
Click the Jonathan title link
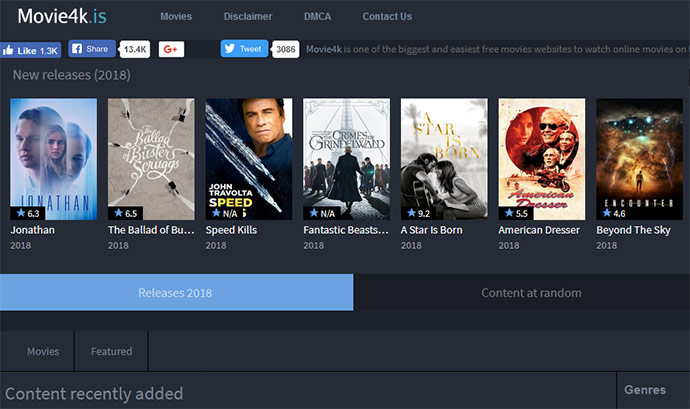[33, 230]
